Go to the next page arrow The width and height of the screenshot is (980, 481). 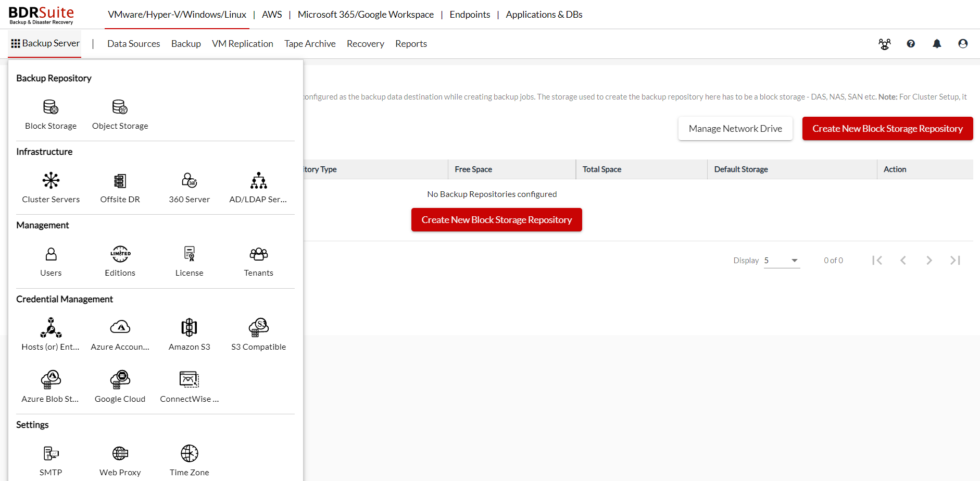pos(929,260)
